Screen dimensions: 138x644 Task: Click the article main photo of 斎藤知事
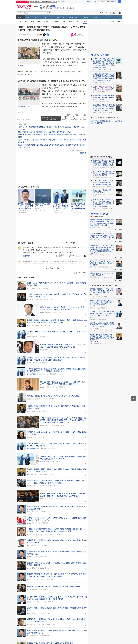[x=29, y=53]
